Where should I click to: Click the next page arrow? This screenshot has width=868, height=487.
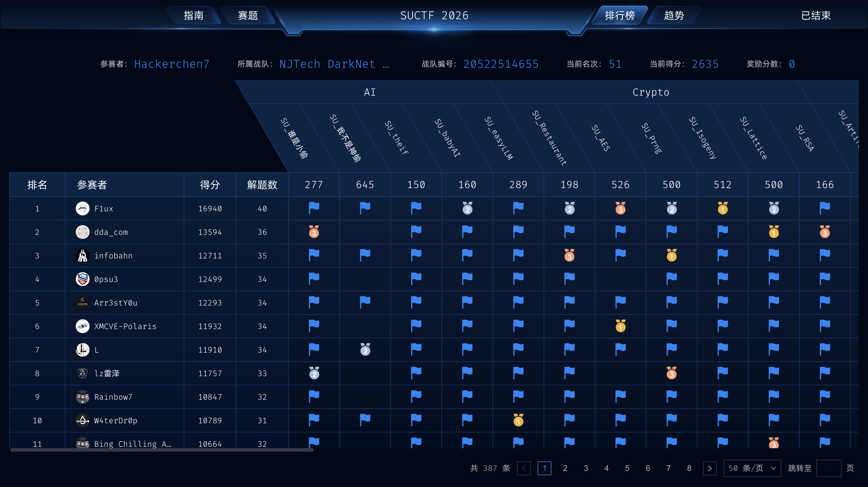pyautogui.click(x=710, y=468)
